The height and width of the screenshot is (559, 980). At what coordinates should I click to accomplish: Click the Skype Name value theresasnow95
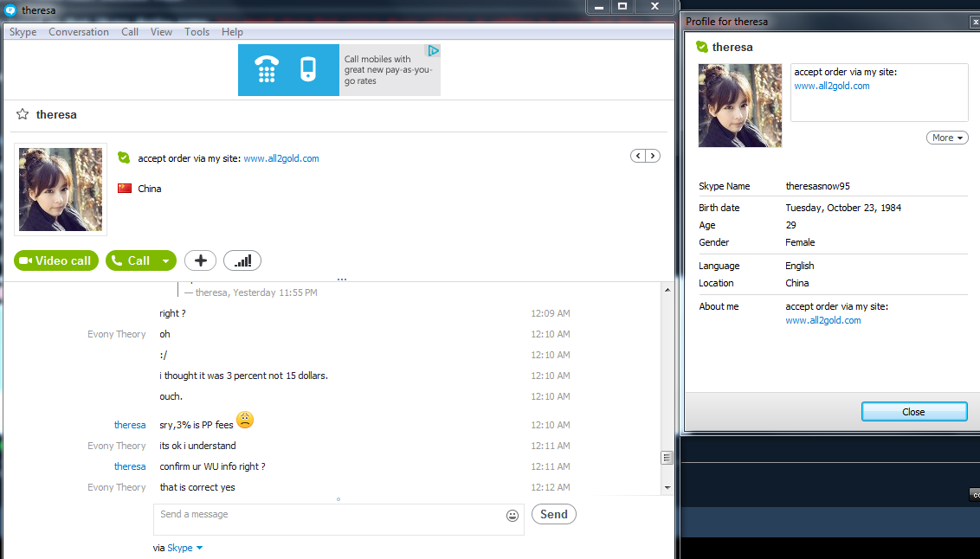click(817, 186)
